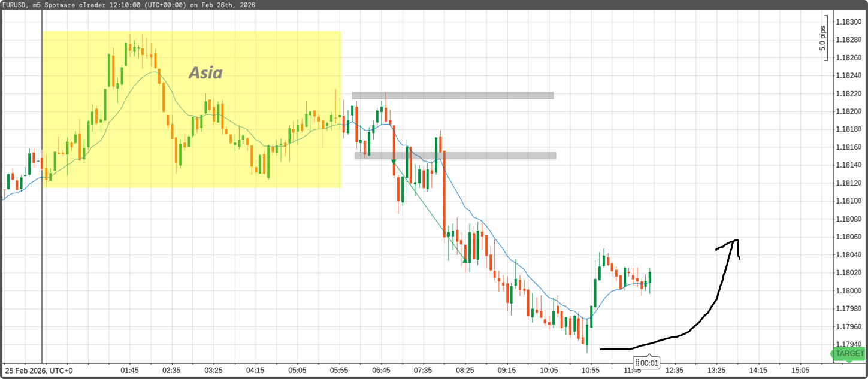Click the green TARGET price marker
The height and width of the screenshot is (379, 868).
tap(849, 354)
